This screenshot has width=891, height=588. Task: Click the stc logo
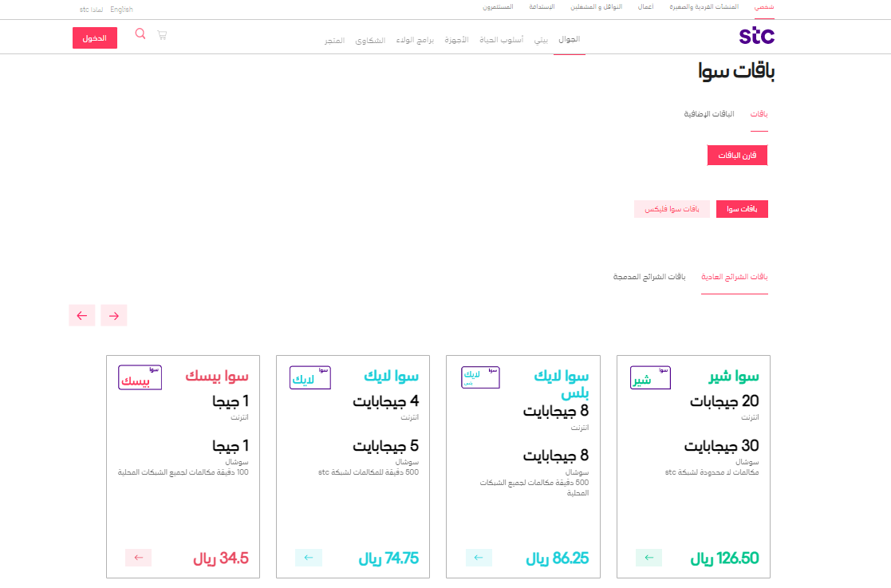point(756,36)
